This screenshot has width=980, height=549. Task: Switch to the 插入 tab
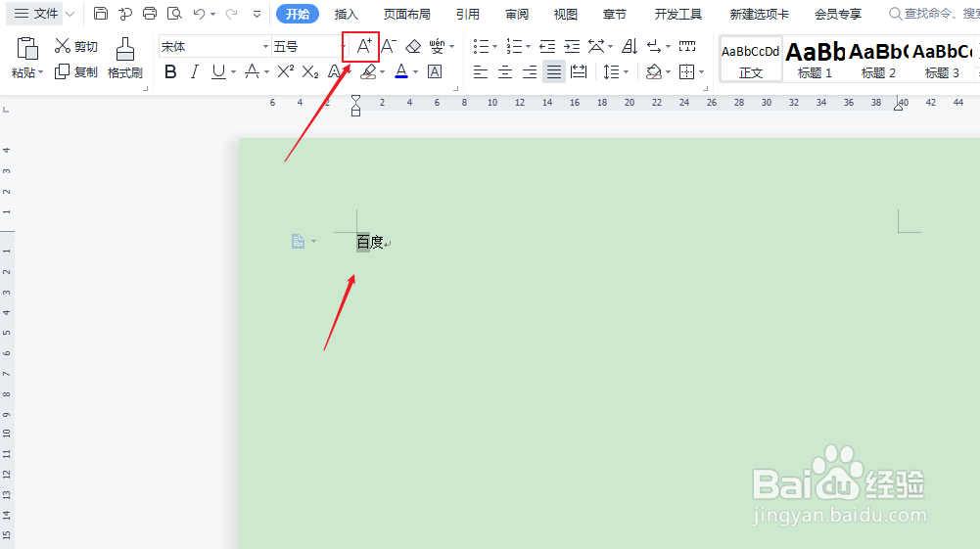click(346, 14)
